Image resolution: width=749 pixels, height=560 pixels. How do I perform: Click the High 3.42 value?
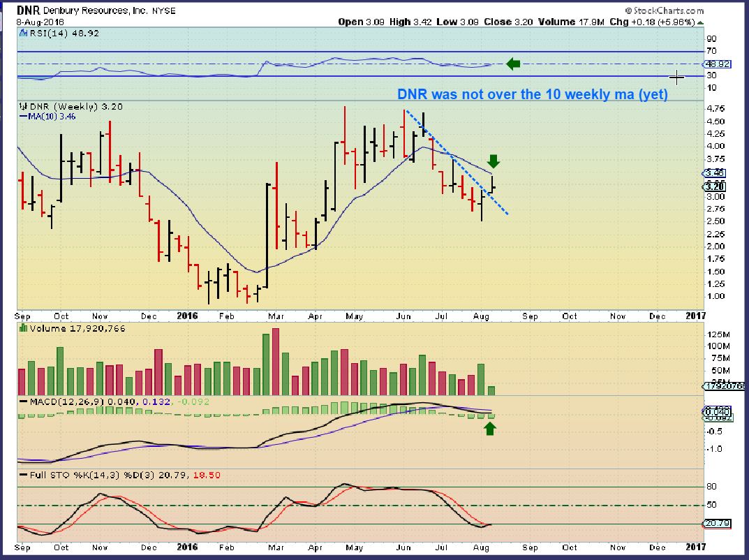(410, 22)
